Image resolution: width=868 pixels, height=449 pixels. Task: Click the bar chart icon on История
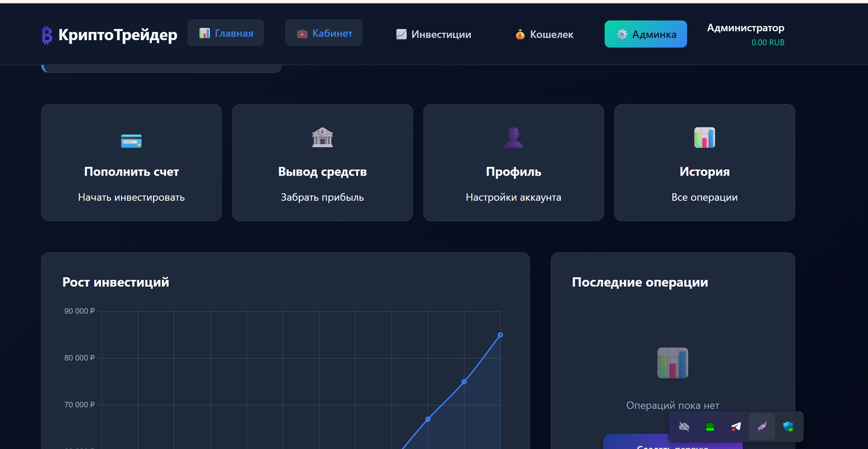[704, 138]
